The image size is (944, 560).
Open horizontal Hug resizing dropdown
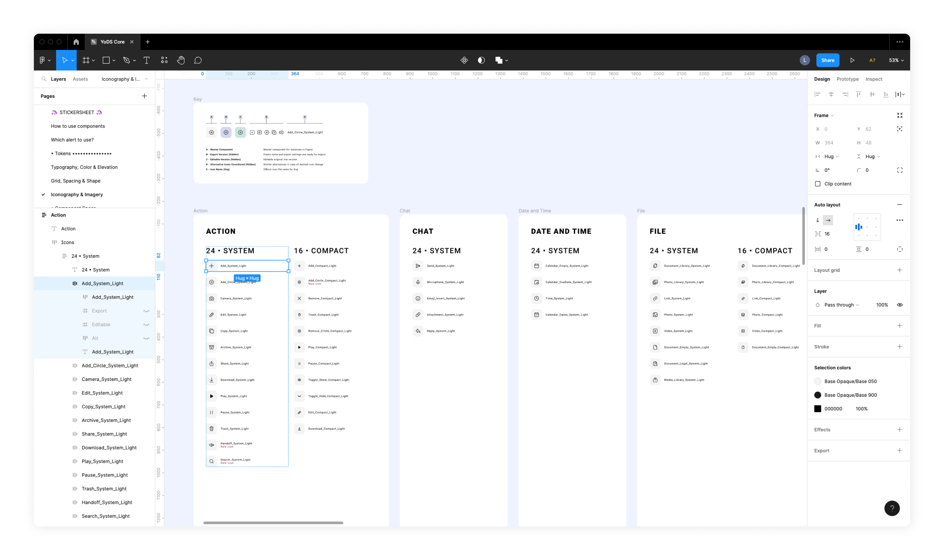click(x=831, y=156)
